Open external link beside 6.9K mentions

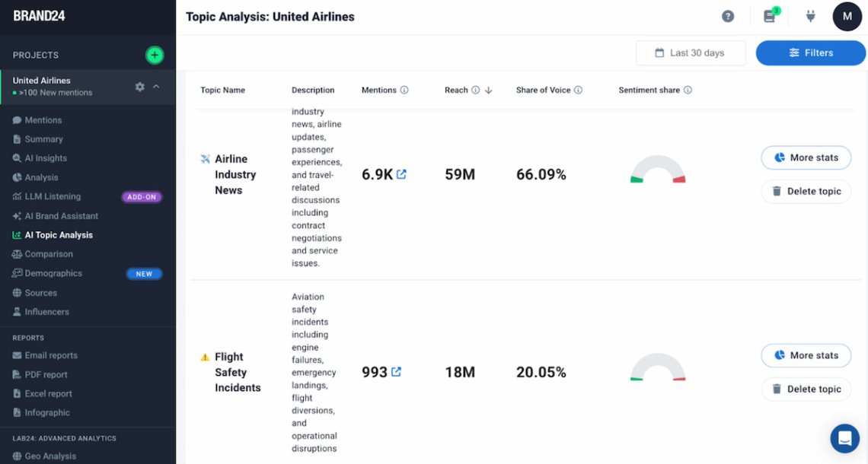pos(401,174)
